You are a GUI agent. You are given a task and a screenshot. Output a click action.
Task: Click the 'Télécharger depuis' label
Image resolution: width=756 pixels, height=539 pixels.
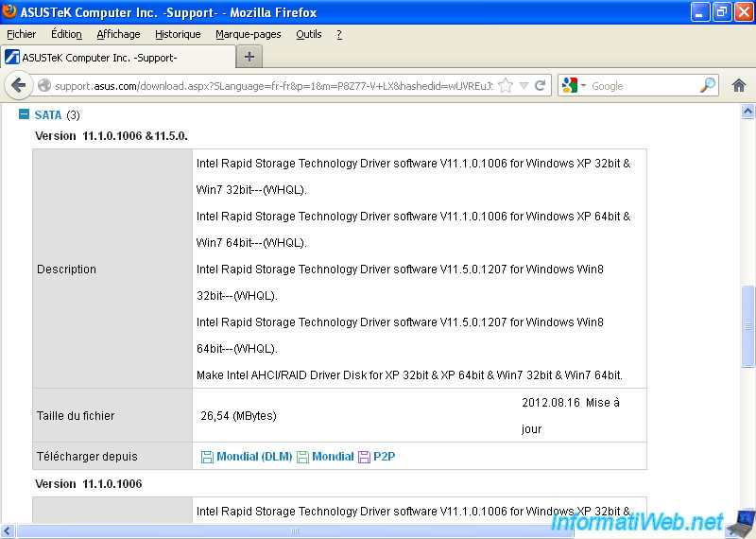click(x=87, y=457)
